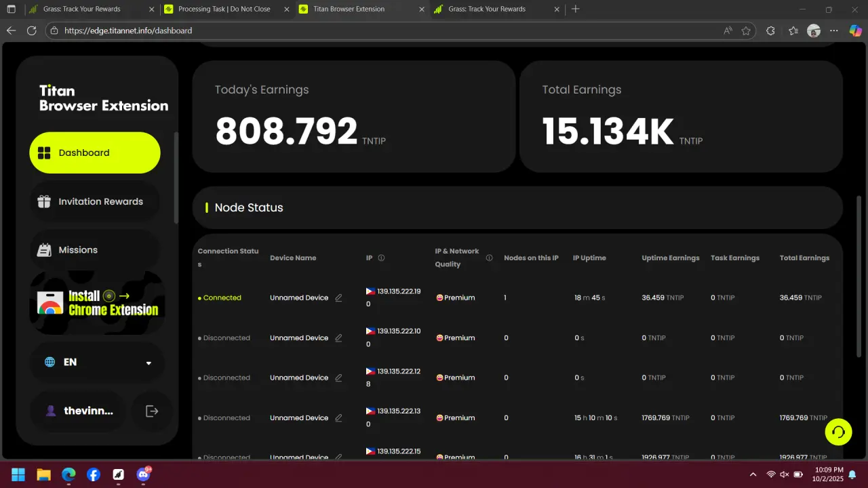This screenshot has width=868, height=488.
Task: Expand the EN language dropdown
Action: click(97, 362)
